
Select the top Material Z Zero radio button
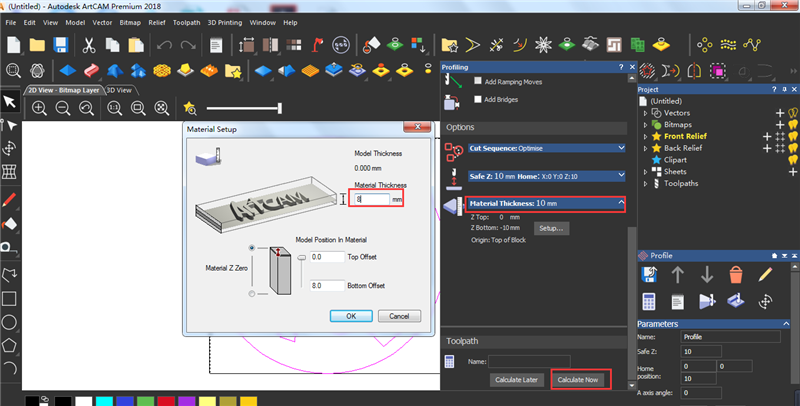(x=251, y=249)
